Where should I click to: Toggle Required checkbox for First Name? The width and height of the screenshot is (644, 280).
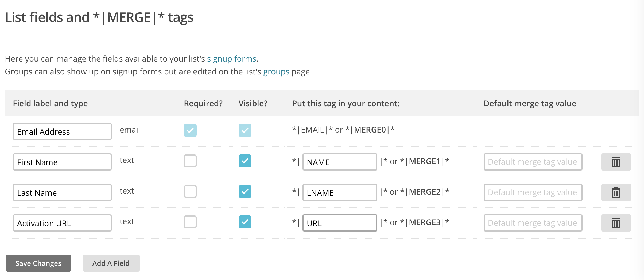coord(190,161)
